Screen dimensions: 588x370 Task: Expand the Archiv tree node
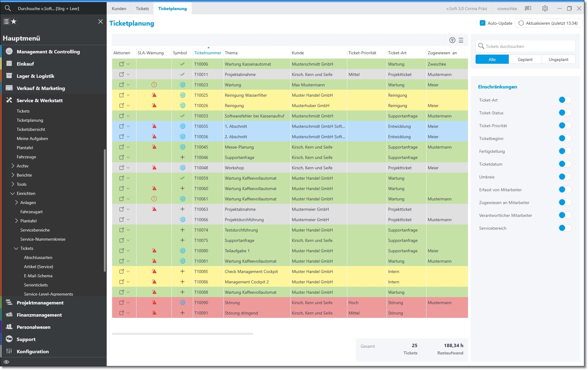pos(13,166)
